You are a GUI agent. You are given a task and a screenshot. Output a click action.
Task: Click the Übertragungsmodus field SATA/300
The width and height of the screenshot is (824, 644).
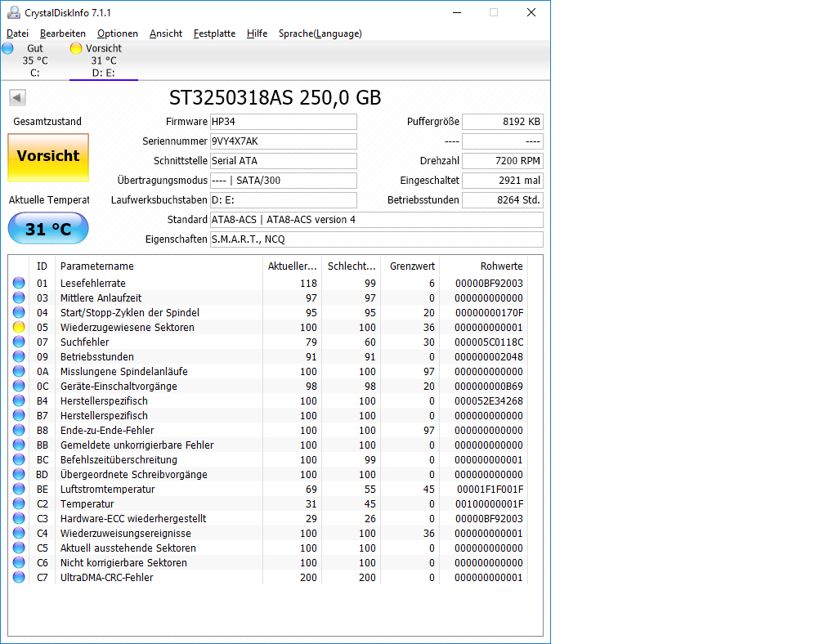(283, 180)
